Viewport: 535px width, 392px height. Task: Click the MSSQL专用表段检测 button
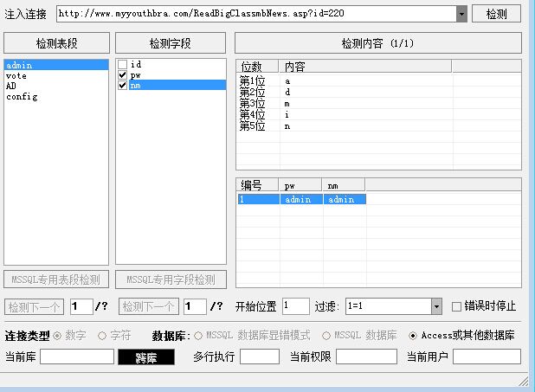[56, 280]
